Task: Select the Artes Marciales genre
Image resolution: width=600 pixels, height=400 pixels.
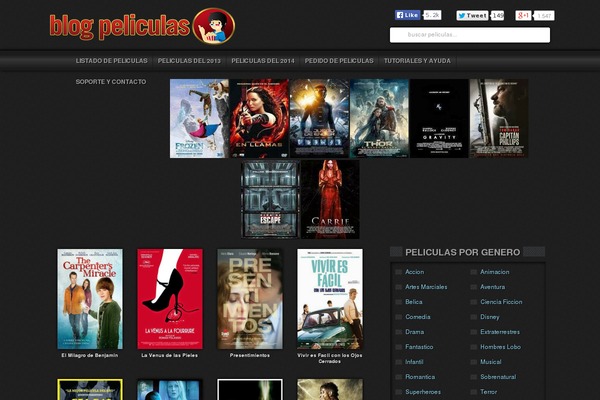Action: (426, 287)
